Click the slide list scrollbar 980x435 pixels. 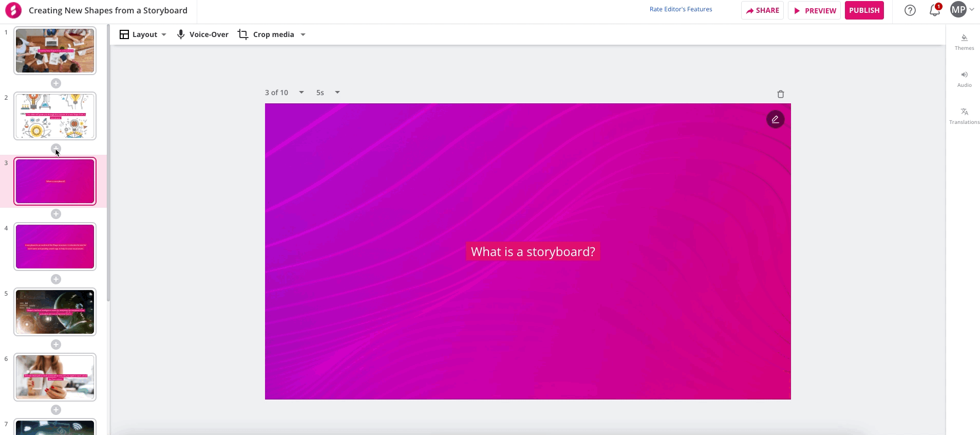[x=108, y=162]
